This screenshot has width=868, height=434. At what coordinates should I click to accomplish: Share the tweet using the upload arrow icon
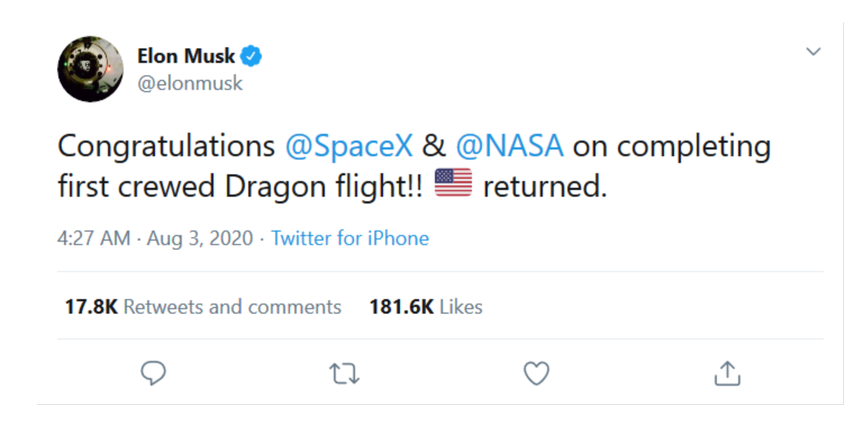pyautogui.click(x=727, y=374)
